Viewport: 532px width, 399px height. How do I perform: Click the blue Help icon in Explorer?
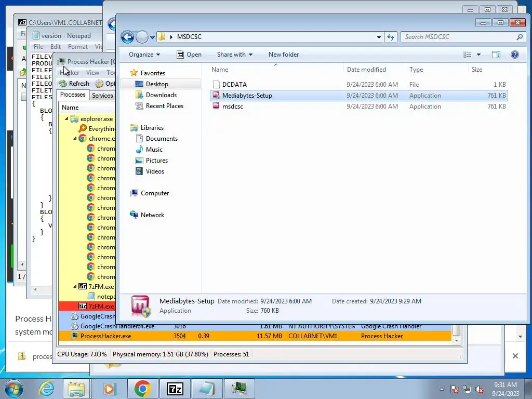pos(515,54)
